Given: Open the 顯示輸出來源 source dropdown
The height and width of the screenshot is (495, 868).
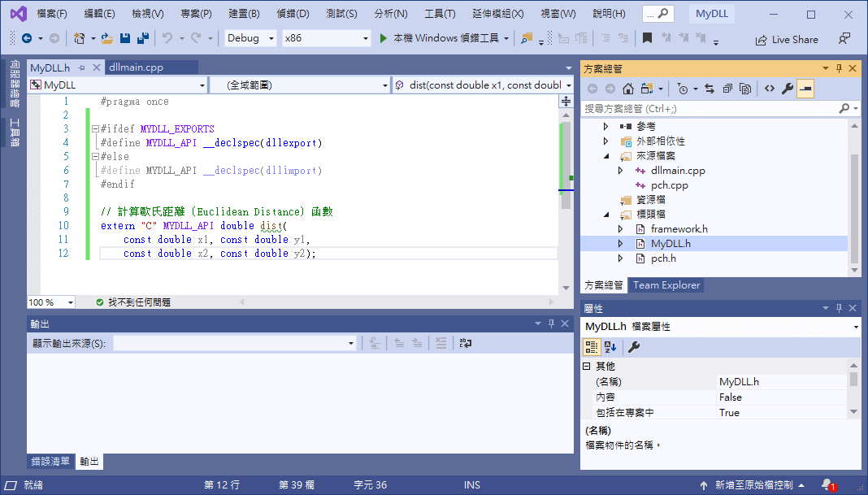Looking at the screenshot, I should (350, 343).
